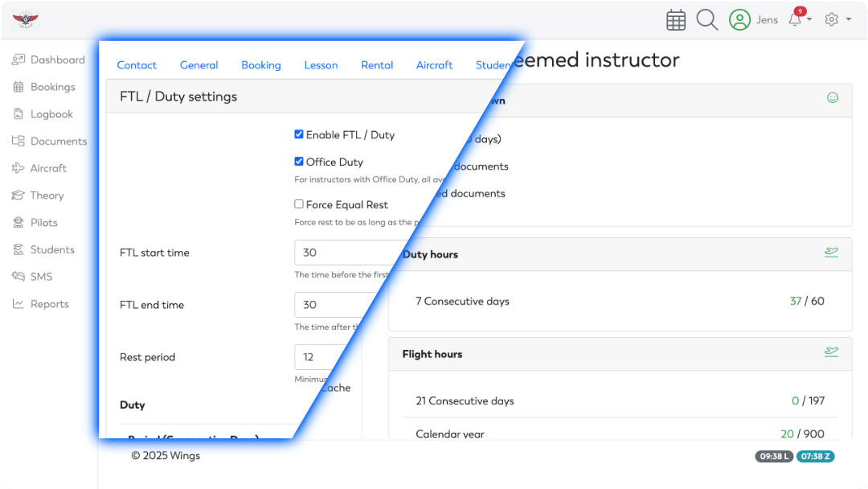The width and height of the screenshot is (868, 489).
Task: Enable the Force Equal Rest checkbox
Action: (x=299, y=205)
